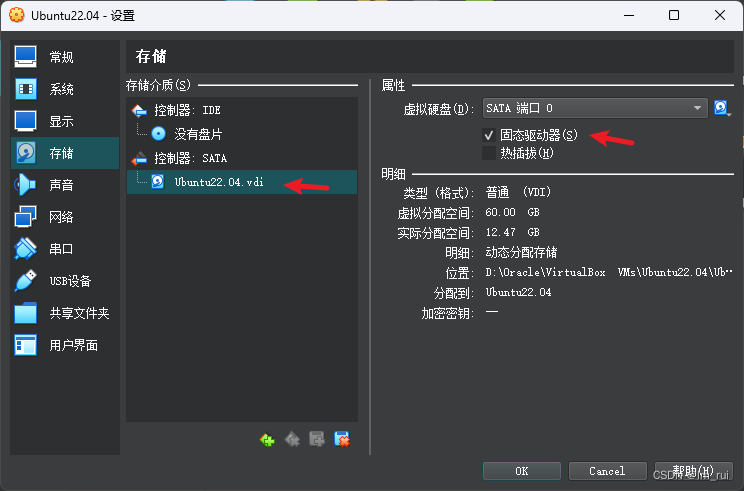
Task: Select the 控制器: SATA tree row
Action: tap(242, 158)
